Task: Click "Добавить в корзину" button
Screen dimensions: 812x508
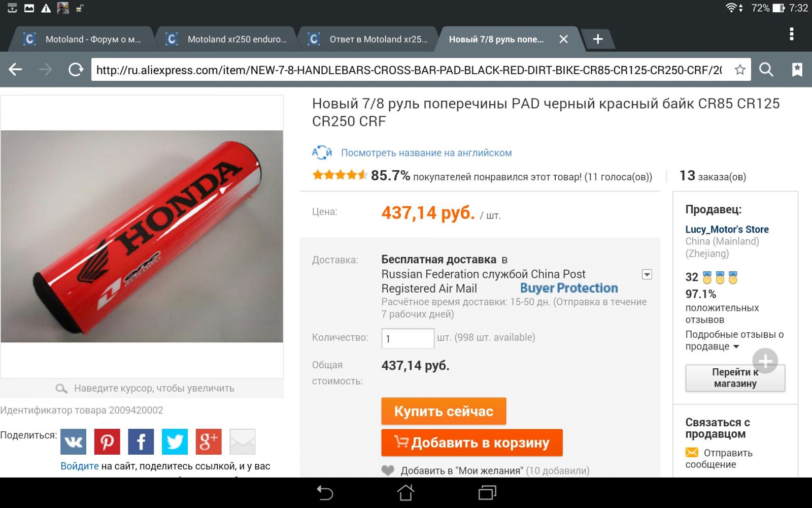Action: click(x=472, y=442)
